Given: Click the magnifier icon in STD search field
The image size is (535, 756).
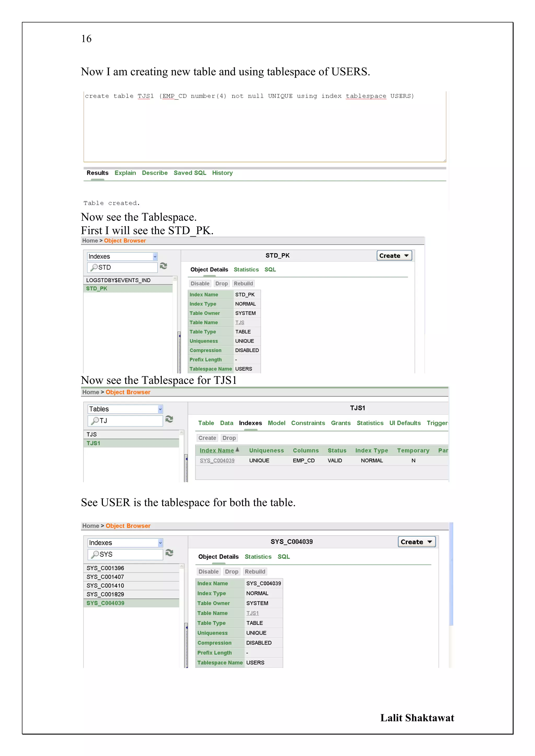Looking at the screenshot, I should [94, 267].
